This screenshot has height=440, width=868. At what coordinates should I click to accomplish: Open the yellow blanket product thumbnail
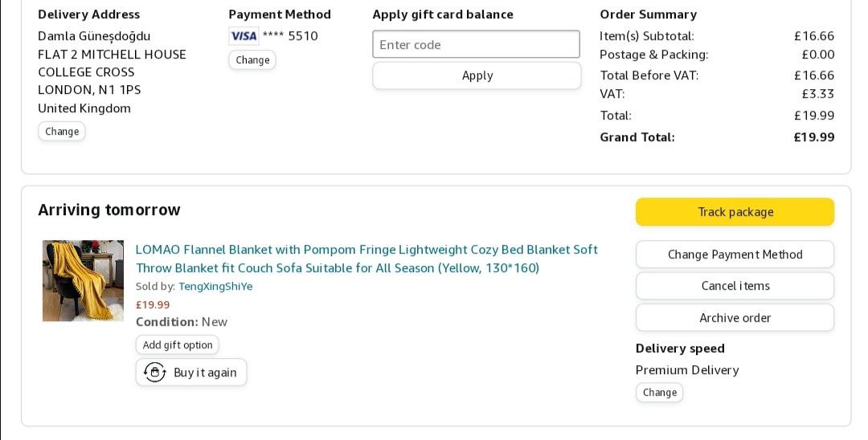click(x=83, y=281)
